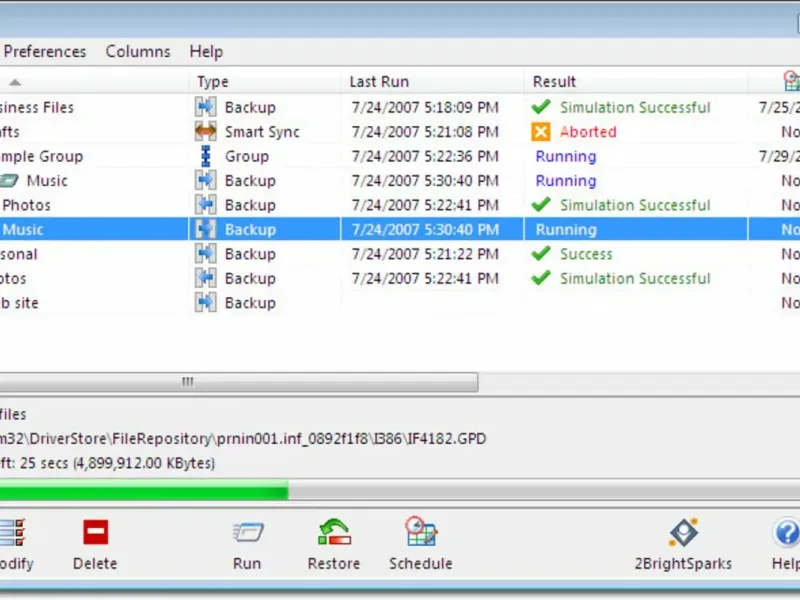Click the 7/24/2007 5:21:22 PM last run cell
The width and height of the screenshot is (800, 600).
425,254
